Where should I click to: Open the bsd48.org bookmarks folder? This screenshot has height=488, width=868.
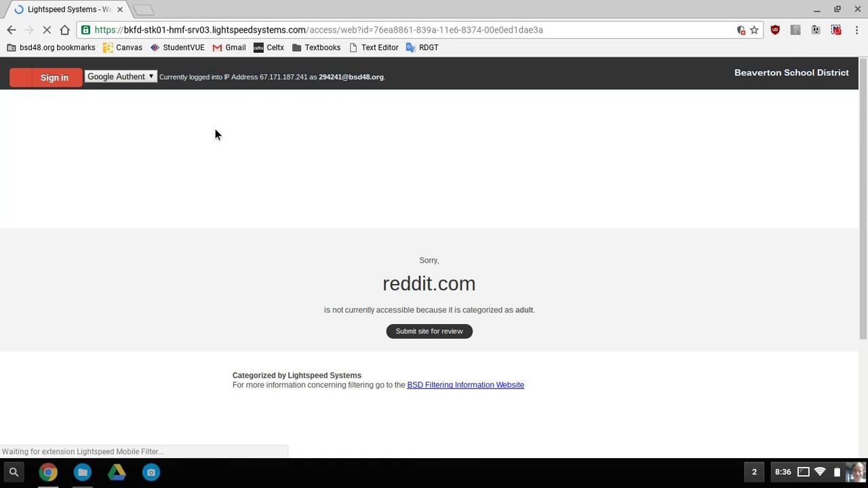pos(51,47)
